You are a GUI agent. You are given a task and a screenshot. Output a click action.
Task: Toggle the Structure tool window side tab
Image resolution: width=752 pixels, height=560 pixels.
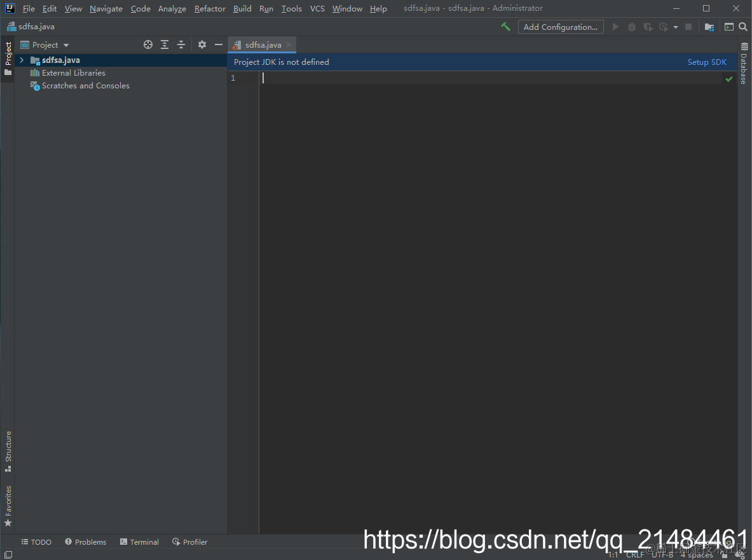8,451
